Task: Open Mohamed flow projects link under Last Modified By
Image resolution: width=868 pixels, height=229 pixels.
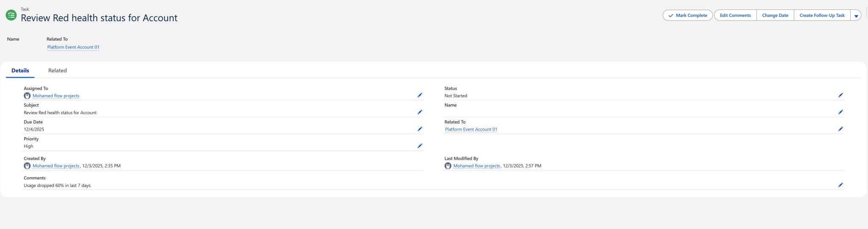Action: [476, 166]
